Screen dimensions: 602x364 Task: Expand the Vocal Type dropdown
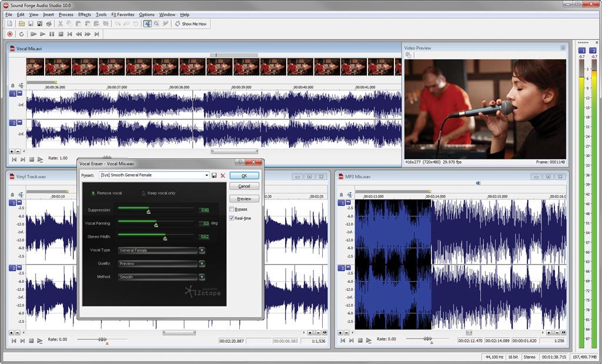tap(202, 251)
